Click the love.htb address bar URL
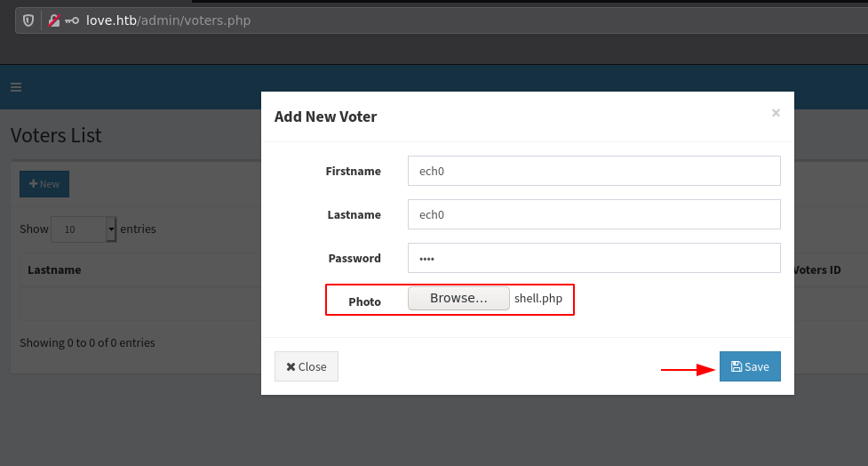868x466 pixels. pyautogui.click(x=168, y=20)
